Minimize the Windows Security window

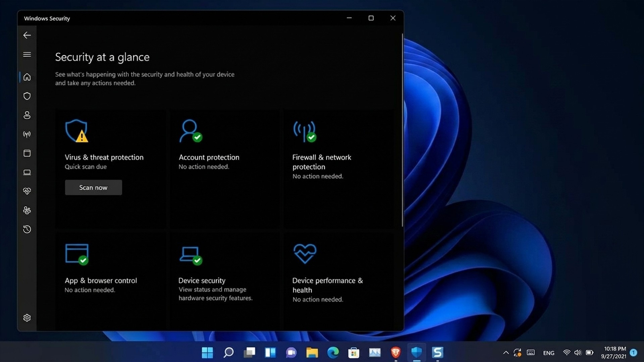pos(349,18)
